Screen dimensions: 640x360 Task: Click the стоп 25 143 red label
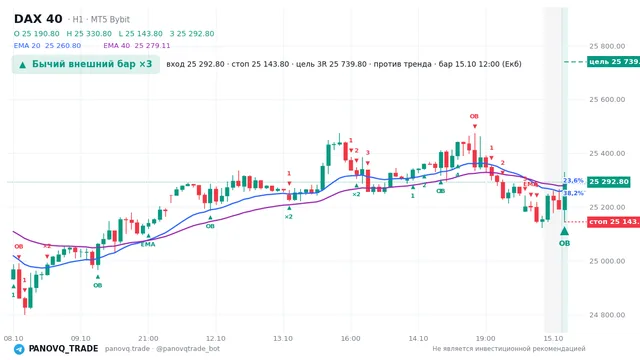(613, 222)
